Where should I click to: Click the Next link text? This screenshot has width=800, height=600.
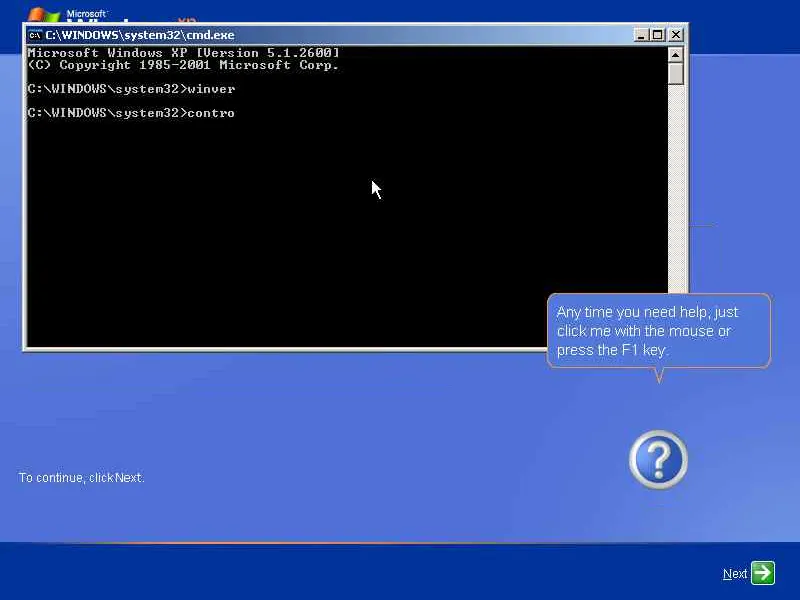coord(735,574)
